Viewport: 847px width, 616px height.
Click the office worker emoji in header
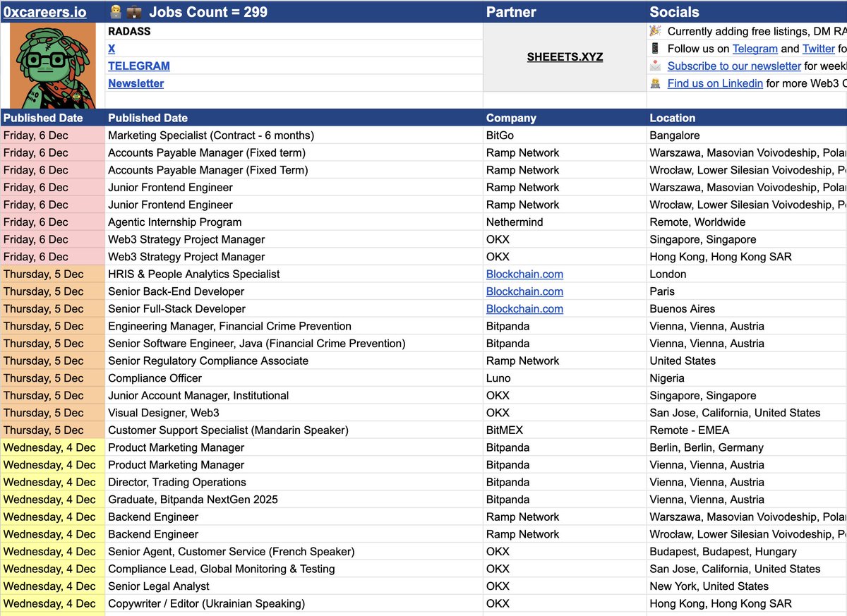click(x=116, y=12)
